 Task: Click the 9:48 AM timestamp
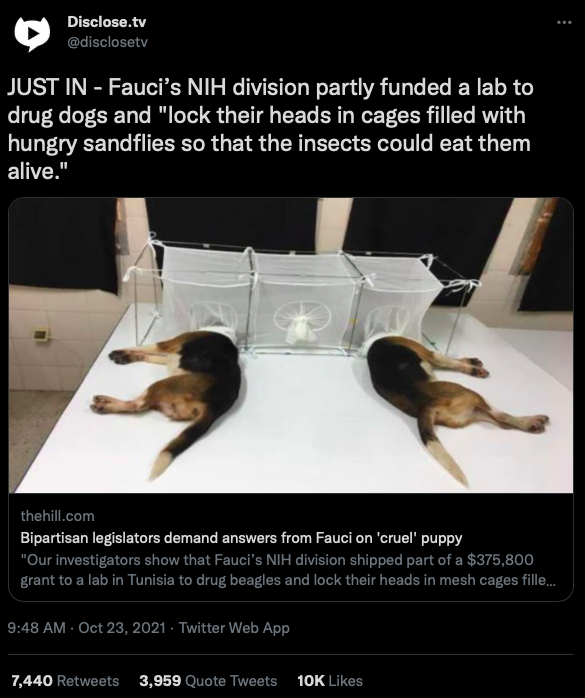(37, 628)
